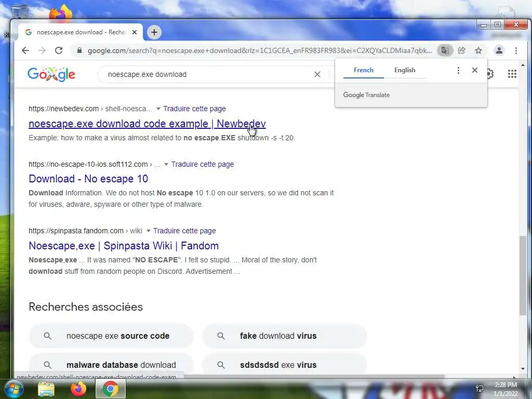Expand the dropdown arrow beside soft112.com URL

[166, 165]
